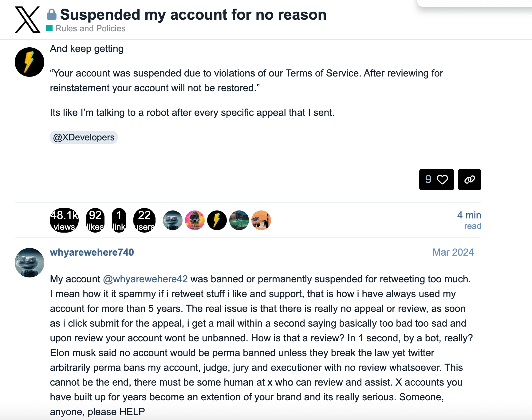Click the pink dog participant avatar
Screen dimensions: 532x420
pos(195,220)
